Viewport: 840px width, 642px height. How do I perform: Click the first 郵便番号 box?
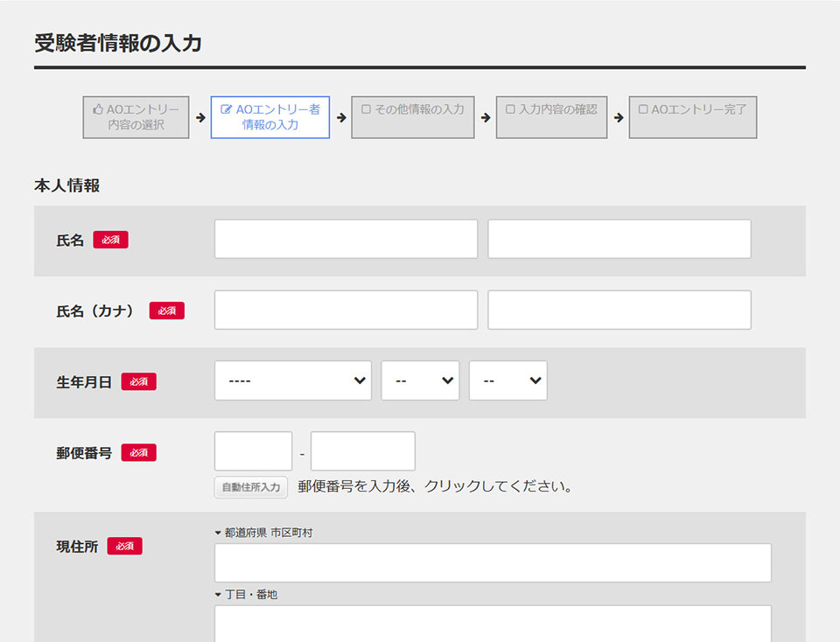coord(253,451)
